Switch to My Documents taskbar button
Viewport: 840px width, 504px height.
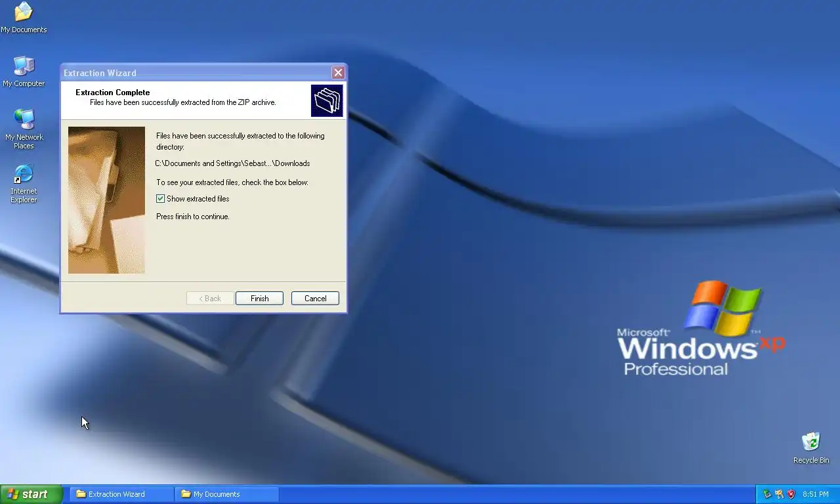227,494
